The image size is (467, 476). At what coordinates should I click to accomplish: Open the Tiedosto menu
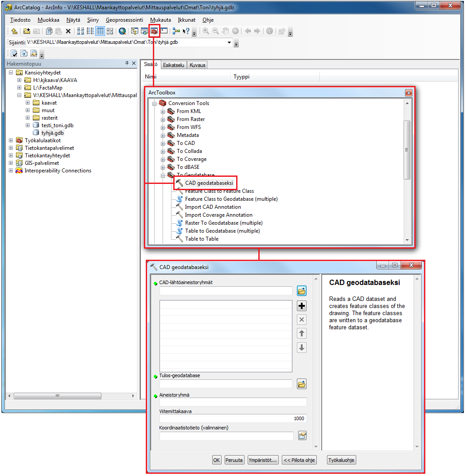tap(20, 20)
